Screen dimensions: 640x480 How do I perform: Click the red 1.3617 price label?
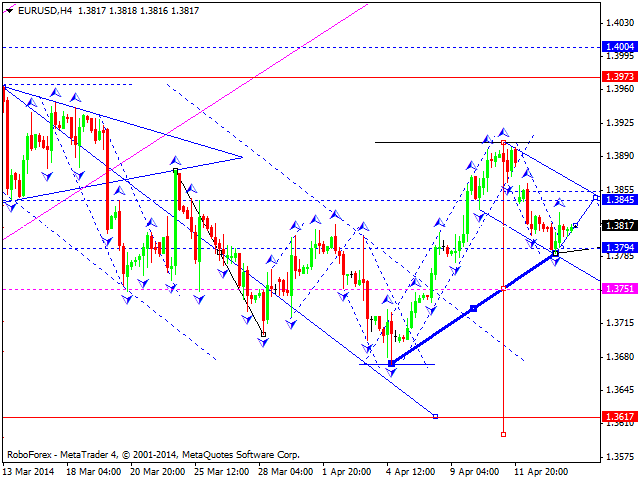(x=620, y=416)
